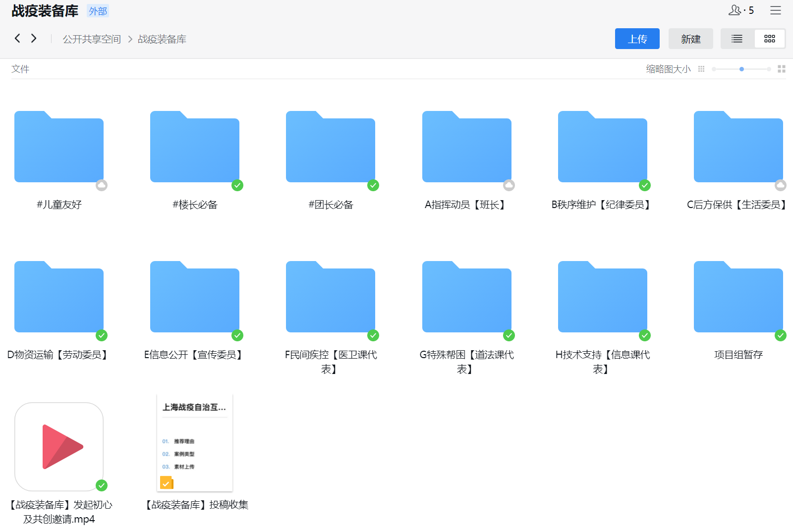Screen dimensions: 793x532
Task: Click the 战疫装备库 breadcrumb
Action: [x=162, y=39]
